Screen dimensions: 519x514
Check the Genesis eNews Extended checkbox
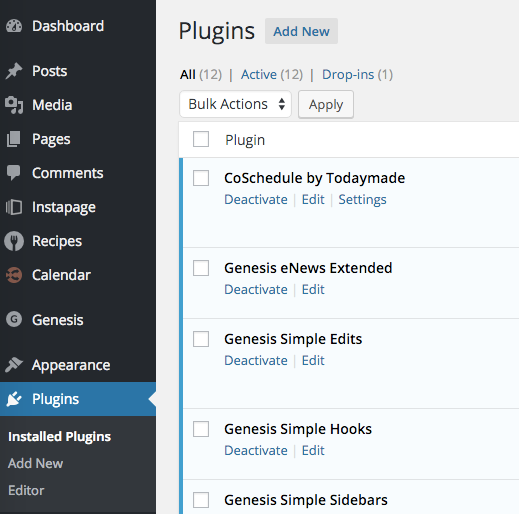pyautogui.click(x=201, y=268)
